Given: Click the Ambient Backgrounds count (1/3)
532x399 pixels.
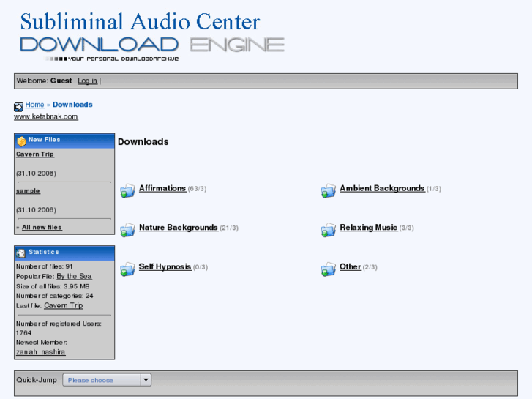Looking at the screenshot, I should (x=434, y=189).
